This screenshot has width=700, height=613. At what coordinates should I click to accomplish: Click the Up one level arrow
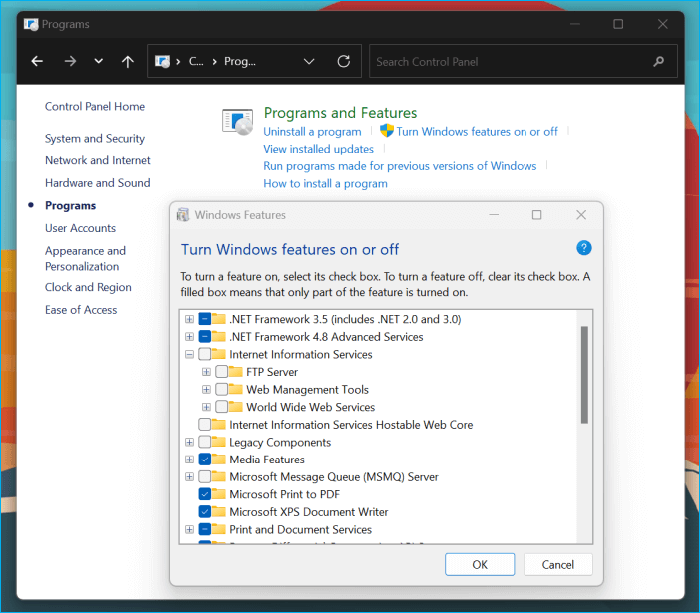click(x=127, y=61)
